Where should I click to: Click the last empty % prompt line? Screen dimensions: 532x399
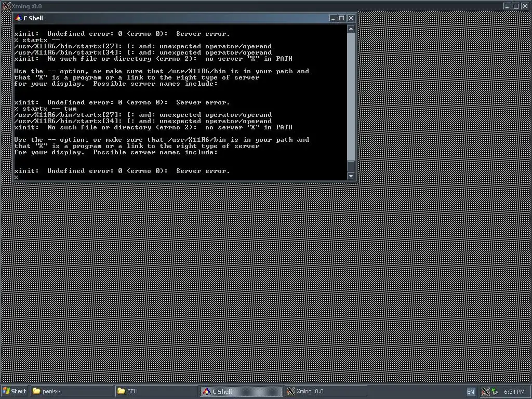point(16,177)
